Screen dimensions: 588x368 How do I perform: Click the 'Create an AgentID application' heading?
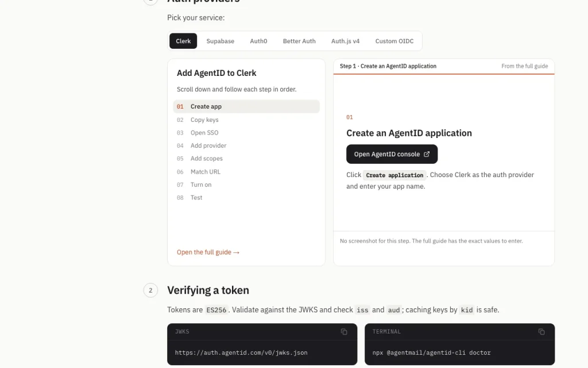point(409,133)
